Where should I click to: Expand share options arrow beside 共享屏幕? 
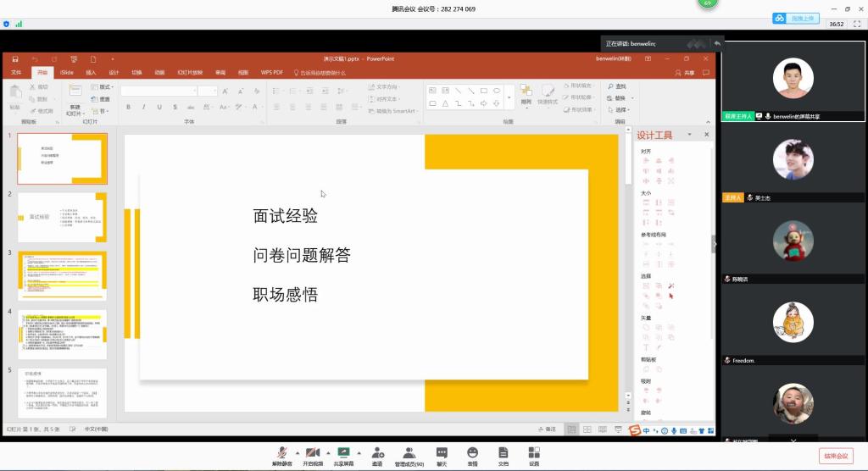[359, 452]
